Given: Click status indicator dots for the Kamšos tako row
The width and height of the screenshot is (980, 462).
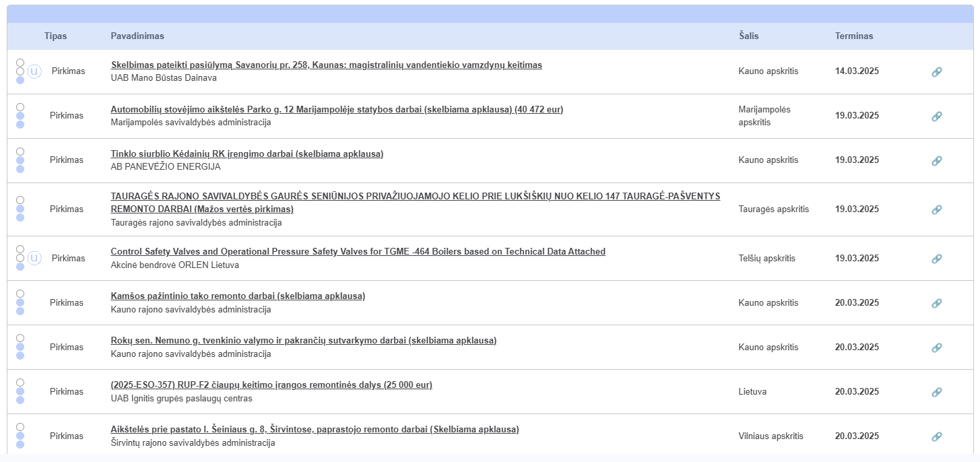Looking at the screenshot, I should [20, 303].
